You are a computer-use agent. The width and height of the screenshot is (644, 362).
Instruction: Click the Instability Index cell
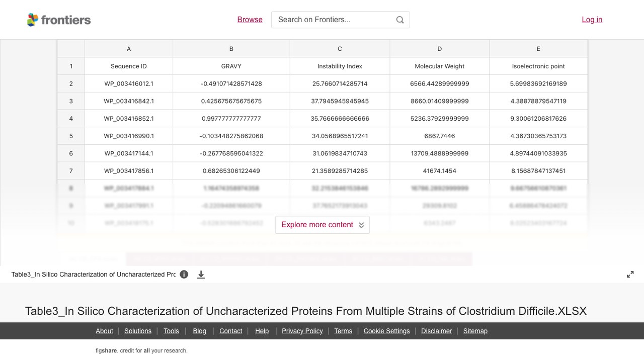click(340, 66)
